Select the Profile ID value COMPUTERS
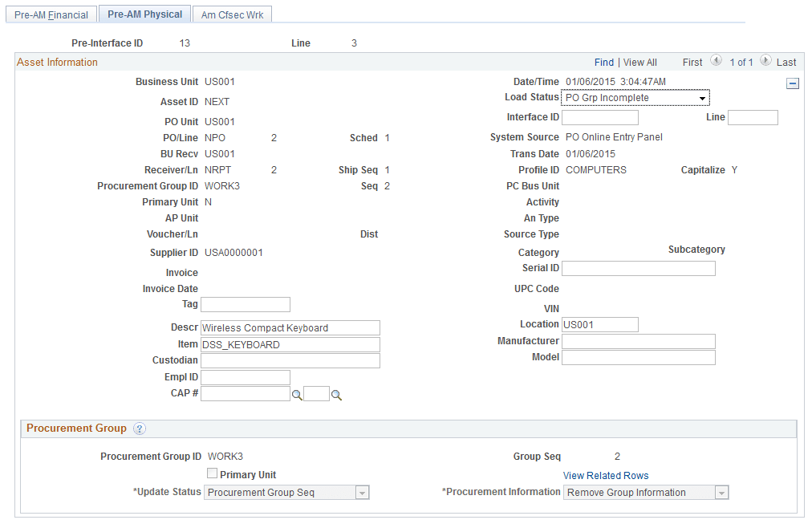Screen dimensions: 812x524 click(x=596, y=170)
